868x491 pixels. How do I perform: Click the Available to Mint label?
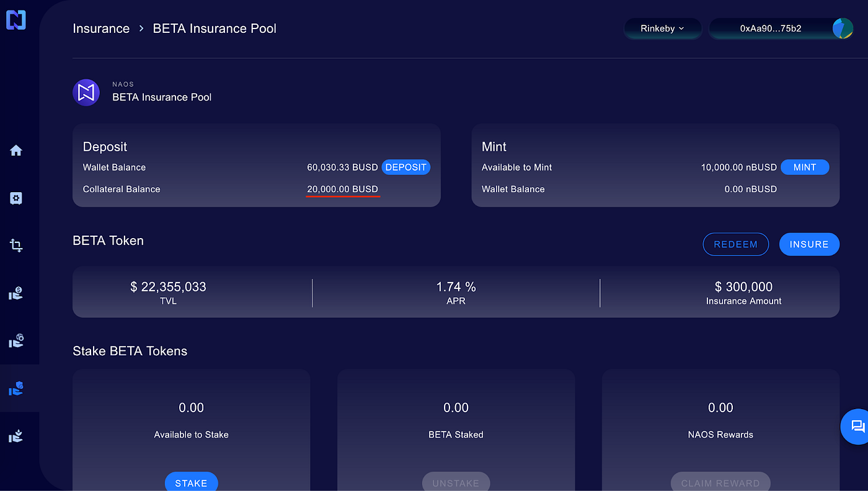click(516, 167)
